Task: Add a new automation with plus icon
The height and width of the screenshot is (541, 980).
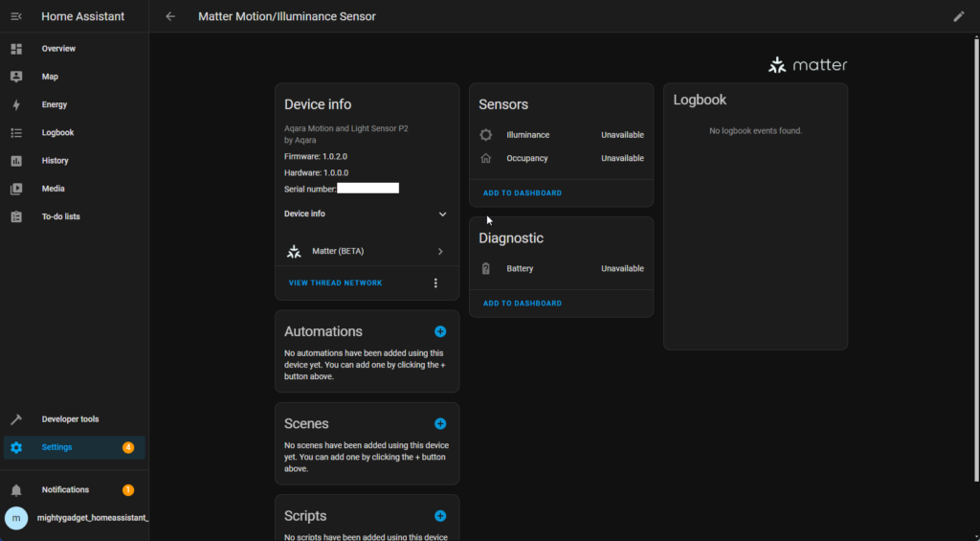Action: 440,331
